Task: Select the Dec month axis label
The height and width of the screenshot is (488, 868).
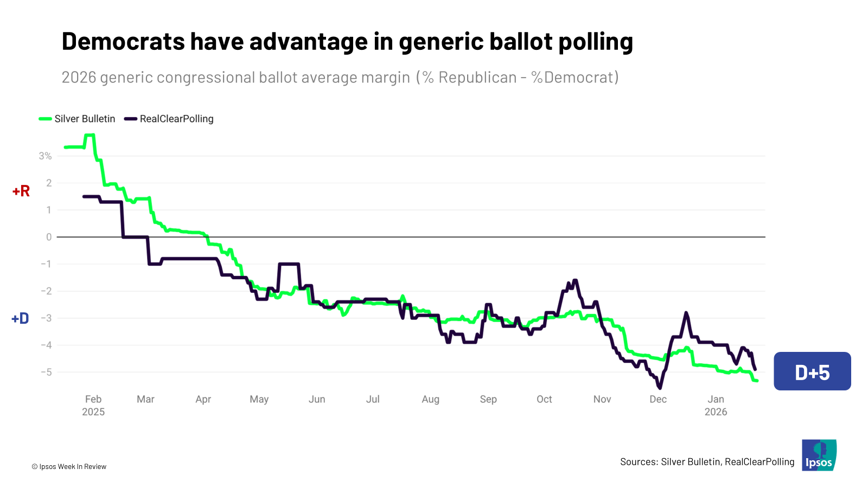Action: click(x=658, y=399)
